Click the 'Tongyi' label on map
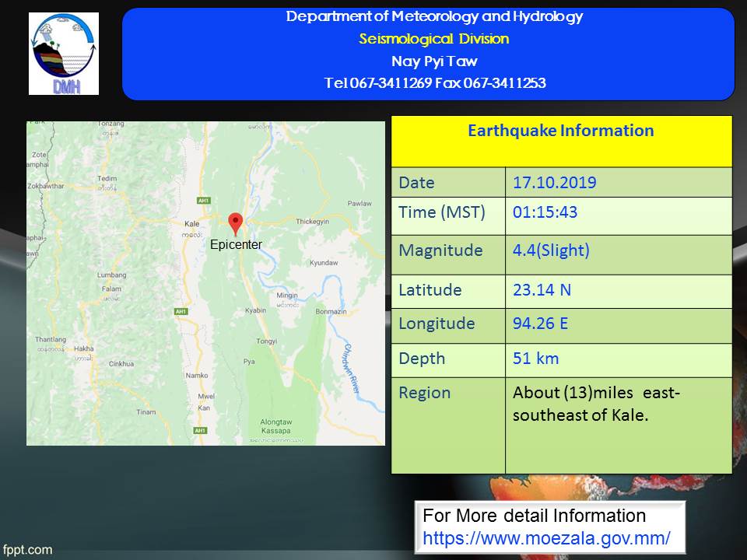The width and height of the screenshot is (747, 560). (x=266, y=341)
